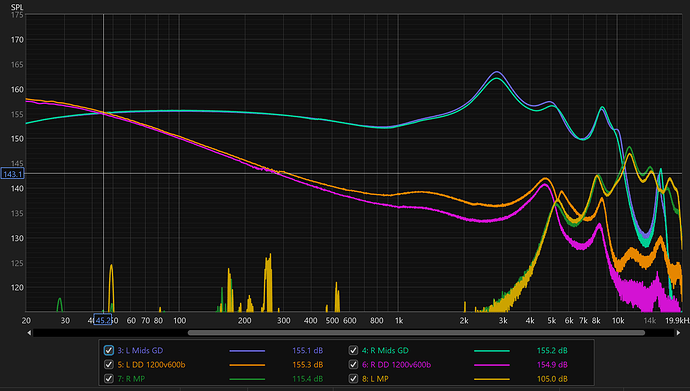Select the L Mids GD purple line swatch

[x=247, y=351]
